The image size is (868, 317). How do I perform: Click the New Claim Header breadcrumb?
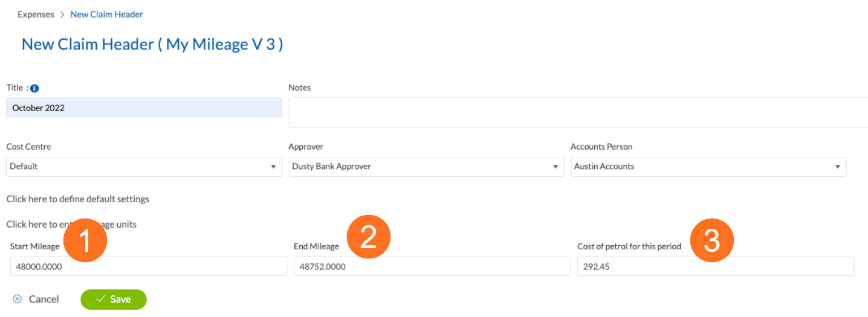pyautogui.click(x=107, y=14)
